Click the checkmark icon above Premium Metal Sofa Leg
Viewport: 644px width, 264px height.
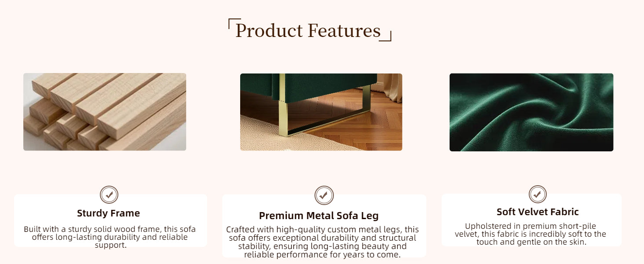click(324, 195)
